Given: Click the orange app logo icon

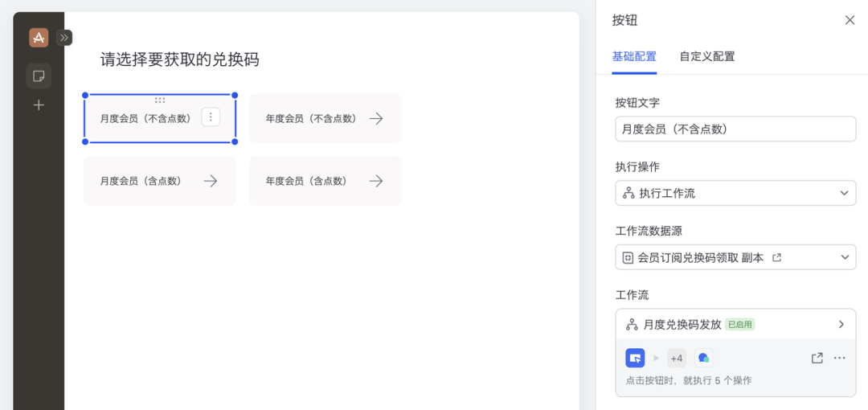Looking at the screenshot, I should 39,38.
